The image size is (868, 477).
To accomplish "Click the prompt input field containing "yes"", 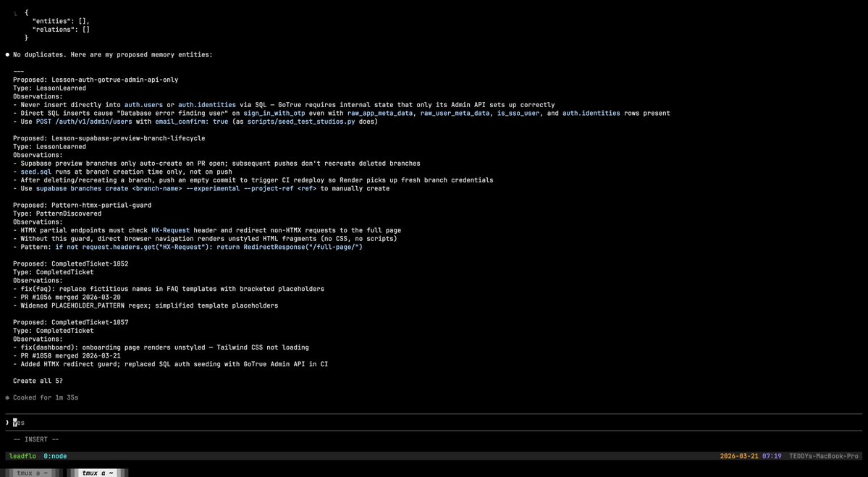I will (434, 422).
